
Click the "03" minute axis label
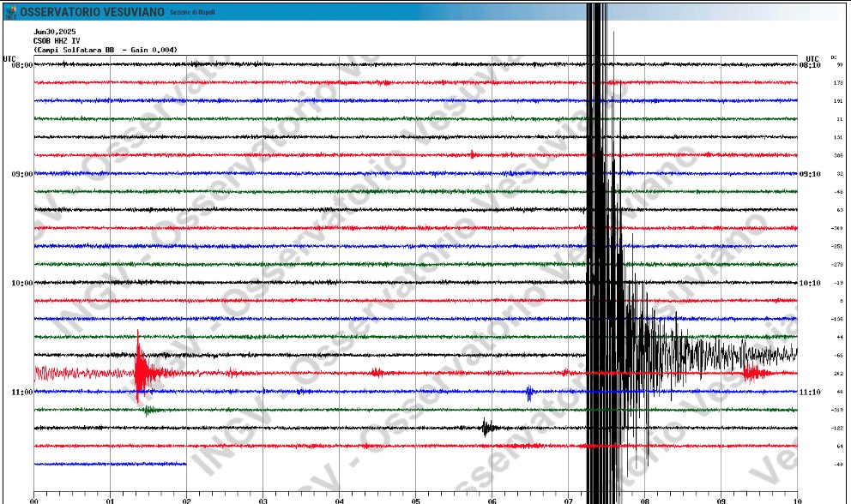(263, 501)
